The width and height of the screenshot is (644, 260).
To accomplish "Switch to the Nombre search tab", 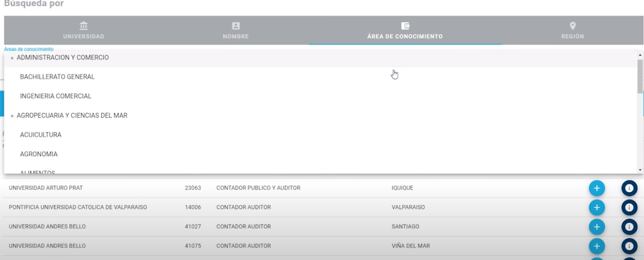I will click(236, 31).
